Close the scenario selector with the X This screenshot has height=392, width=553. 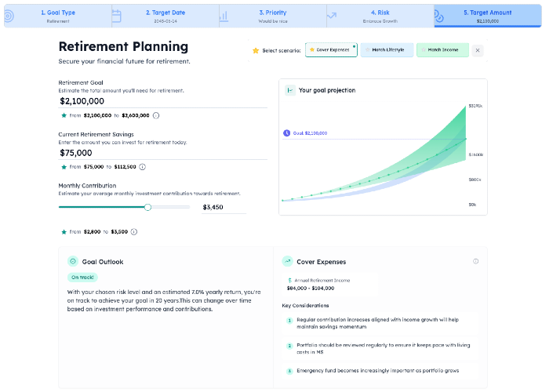[x=478, y=50]
